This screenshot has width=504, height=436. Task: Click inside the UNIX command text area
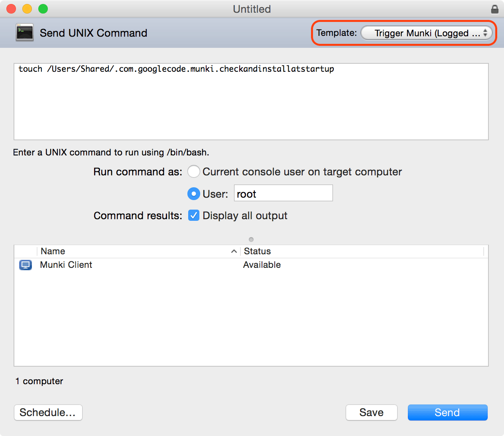click(x=251, y=104)
